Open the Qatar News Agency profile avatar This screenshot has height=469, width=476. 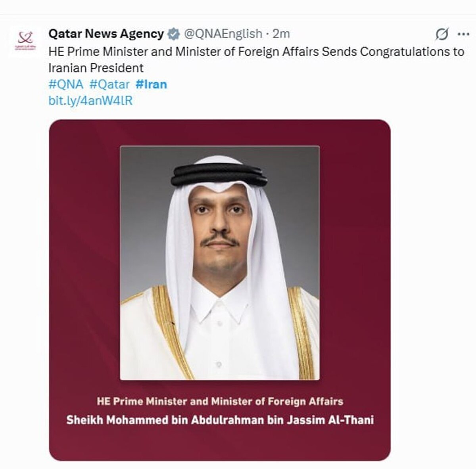tap(24, 41)
